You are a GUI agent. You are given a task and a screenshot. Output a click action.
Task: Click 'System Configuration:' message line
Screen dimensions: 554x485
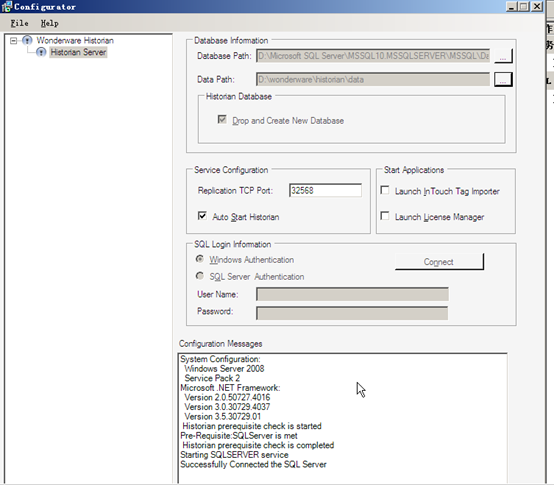(220, 359)
